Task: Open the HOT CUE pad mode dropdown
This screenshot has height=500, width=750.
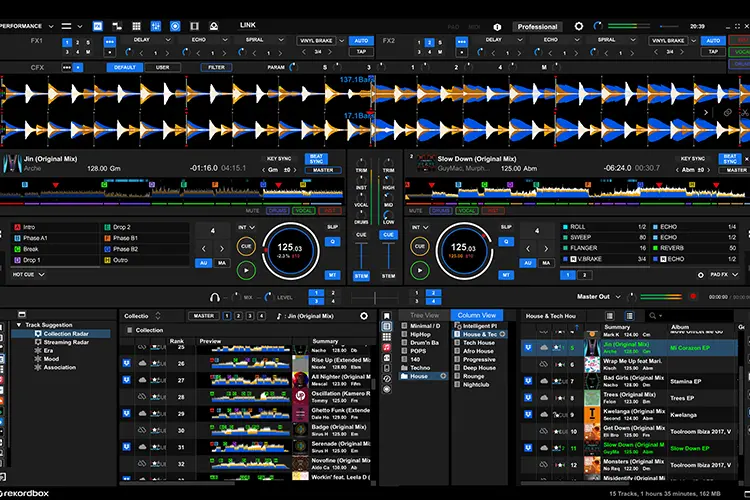Action: tap(29, 275)
